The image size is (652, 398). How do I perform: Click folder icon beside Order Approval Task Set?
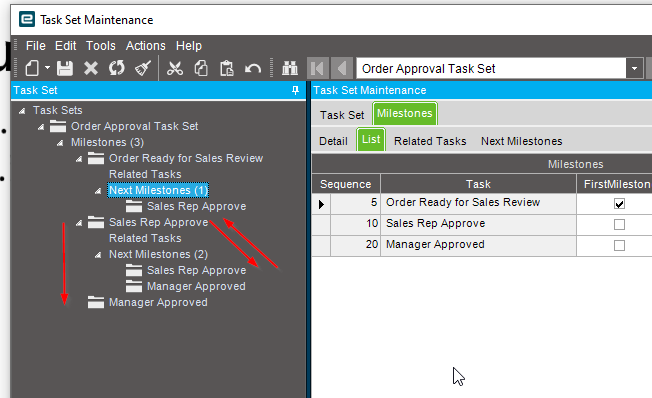tap(58, 126)
